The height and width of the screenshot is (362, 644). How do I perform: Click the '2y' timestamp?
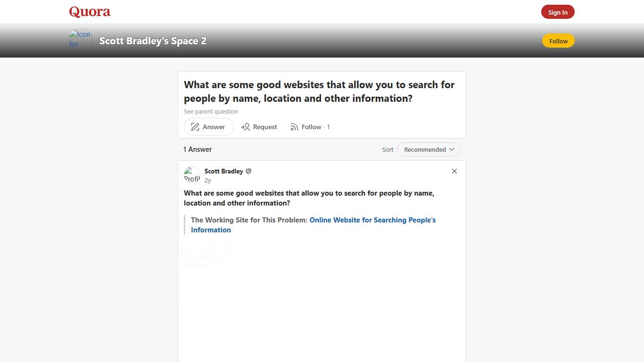tap(207, 180)
